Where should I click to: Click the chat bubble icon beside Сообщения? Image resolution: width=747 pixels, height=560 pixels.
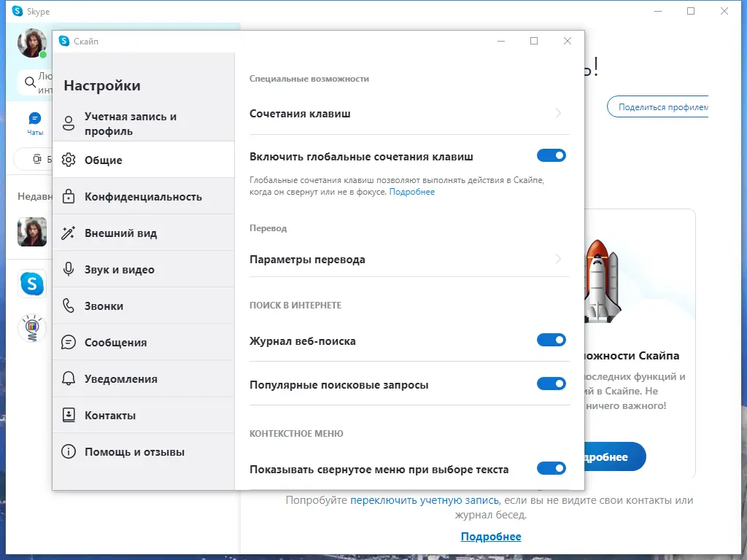(x=69, y=342)
